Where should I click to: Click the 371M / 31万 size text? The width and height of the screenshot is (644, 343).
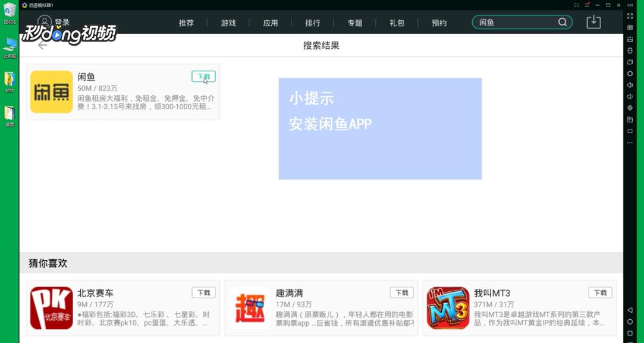tap(494, 304)
